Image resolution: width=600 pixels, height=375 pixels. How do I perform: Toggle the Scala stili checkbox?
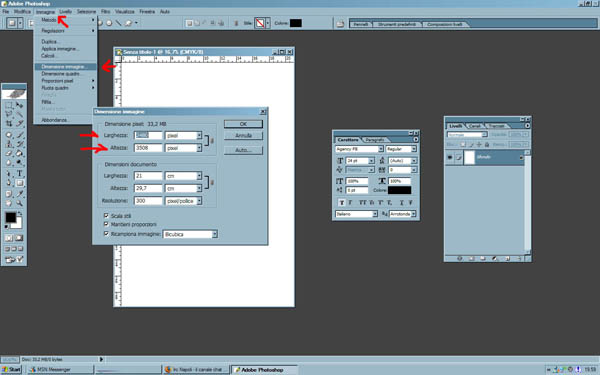(106, 216)
